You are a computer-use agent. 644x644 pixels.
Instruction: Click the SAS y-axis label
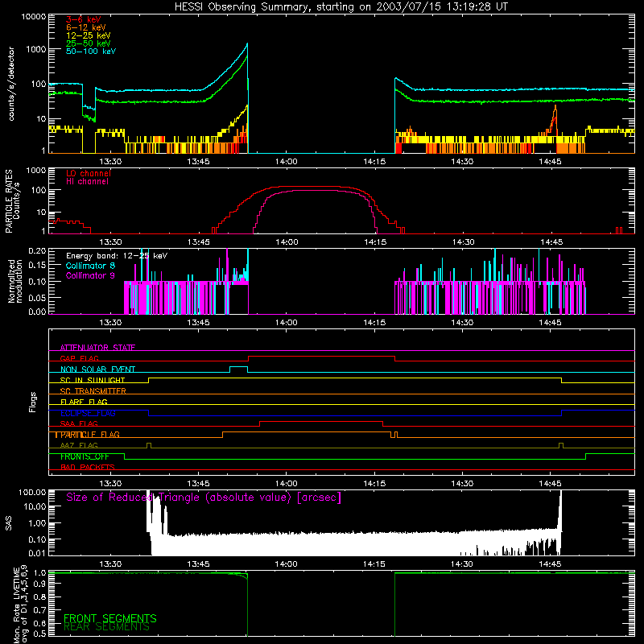click(9, 523)
